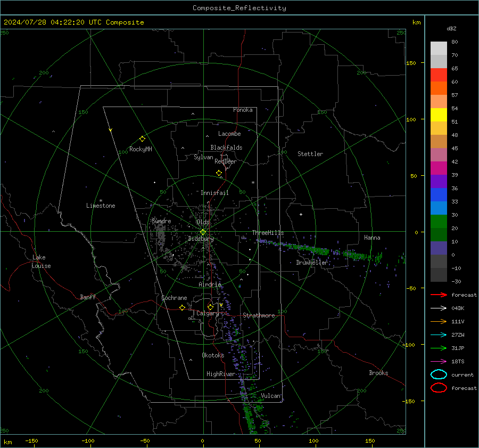The height and width of the screenshot is (448, 479).
Task: Click the cyan 'current' ellipse legend icon
Action: 439,374
